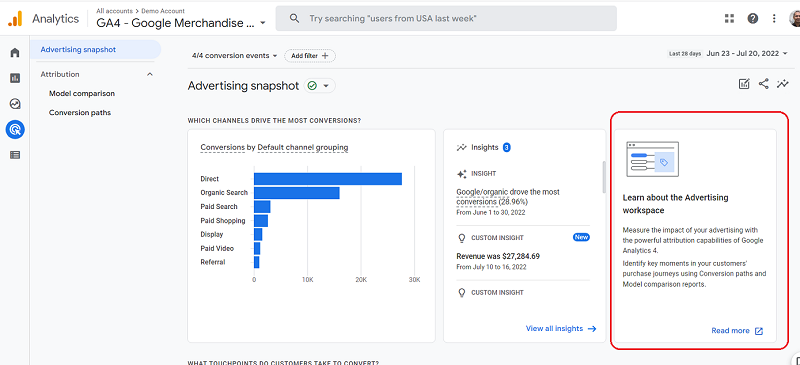This screenshot has height=365, width=800.
Task: Open 4/4 conversion events dropdown
Action: pyautogui.click(x=234, y=56)
